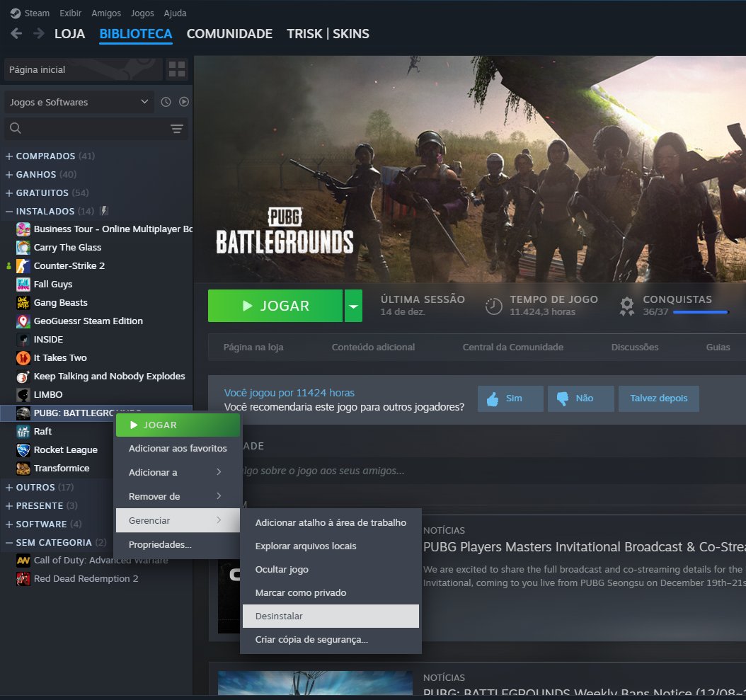746x700 pixels.
Task: Click the library search input field
Action: tap(95, 128)
